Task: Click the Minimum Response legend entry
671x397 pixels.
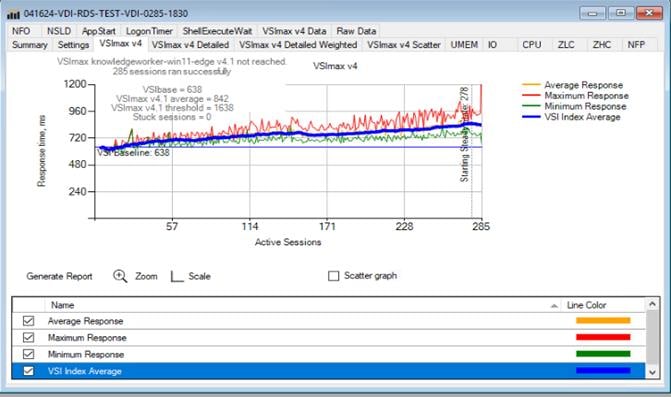Action: tap(574, 107)
